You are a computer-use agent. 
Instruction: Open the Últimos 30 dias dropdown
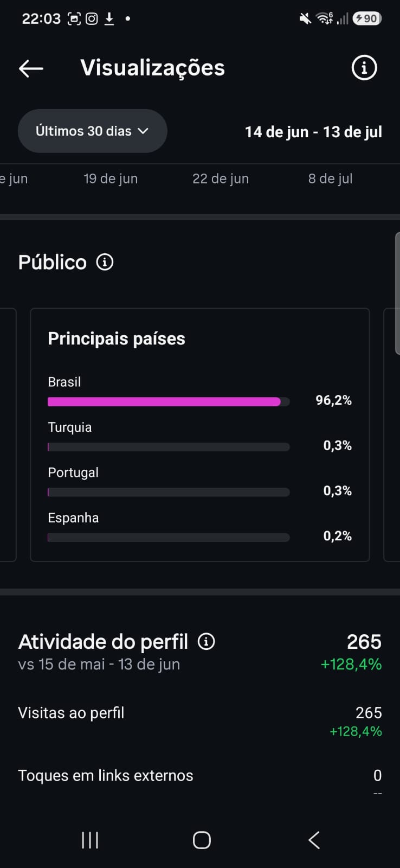pos(93,131)
